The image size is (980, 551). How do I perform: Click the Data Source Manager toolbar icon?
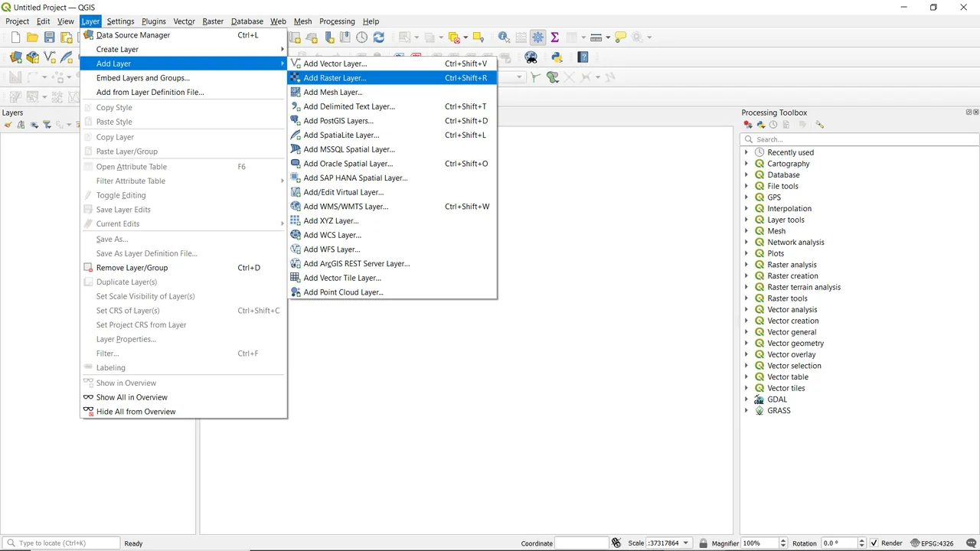click(x=15, y=57)
